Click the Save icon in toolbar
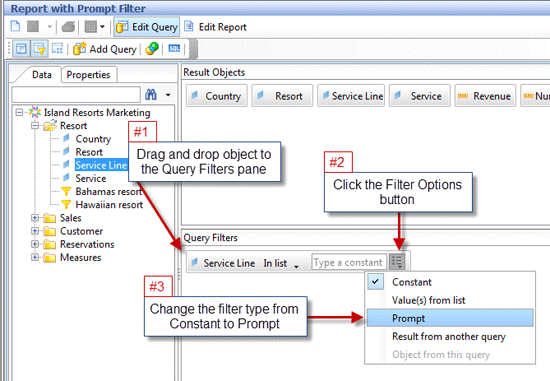The image size is (550, 381). (x=33, y=26)
